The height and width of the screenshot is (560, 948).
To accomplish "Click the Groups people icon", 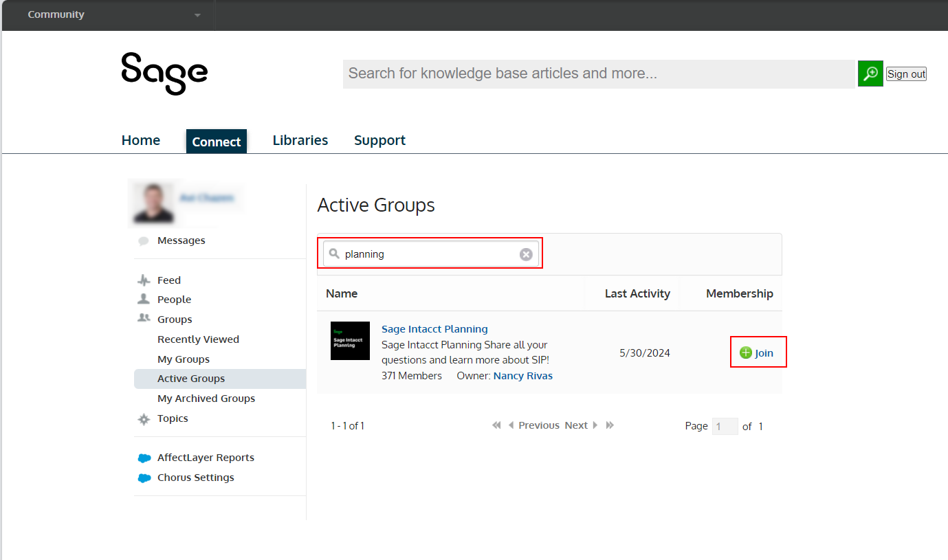I will coord(144,318).
